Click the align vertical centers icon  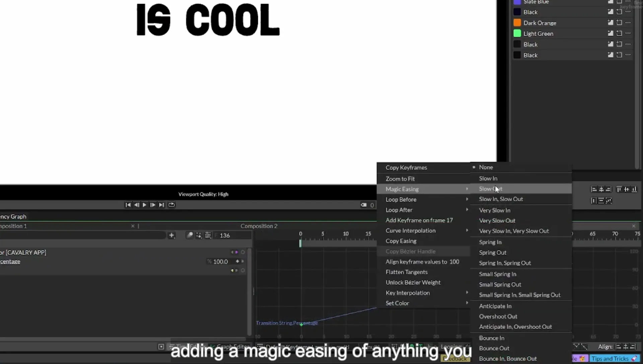tap(626, 189)
